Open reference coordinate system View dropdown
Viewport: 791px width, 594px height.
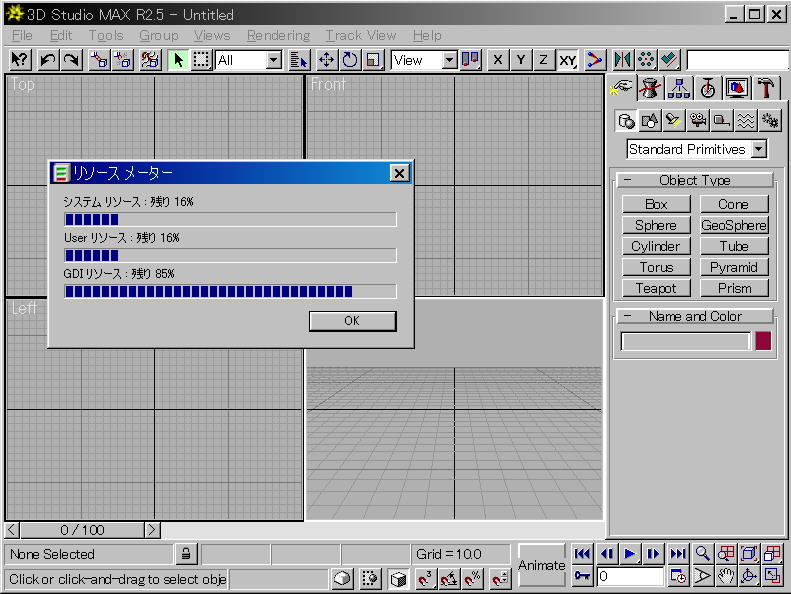pos(449,61)
